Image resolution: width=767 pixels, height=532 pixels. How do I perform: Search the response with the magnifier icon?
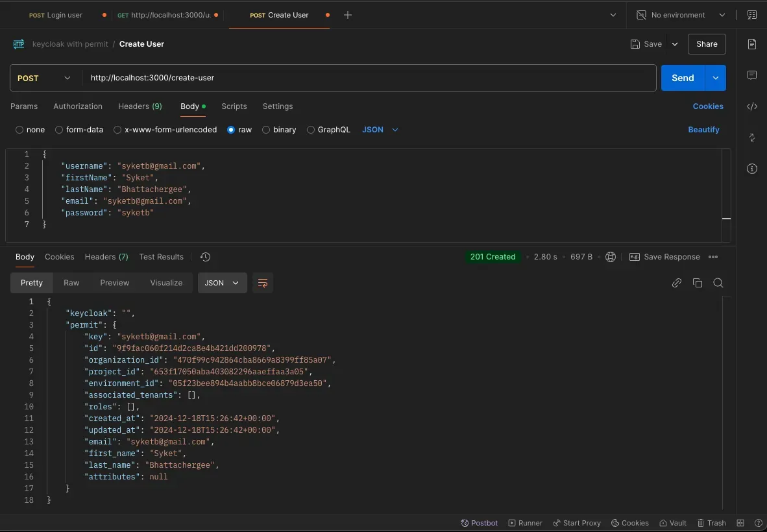(x=718, y=283)
